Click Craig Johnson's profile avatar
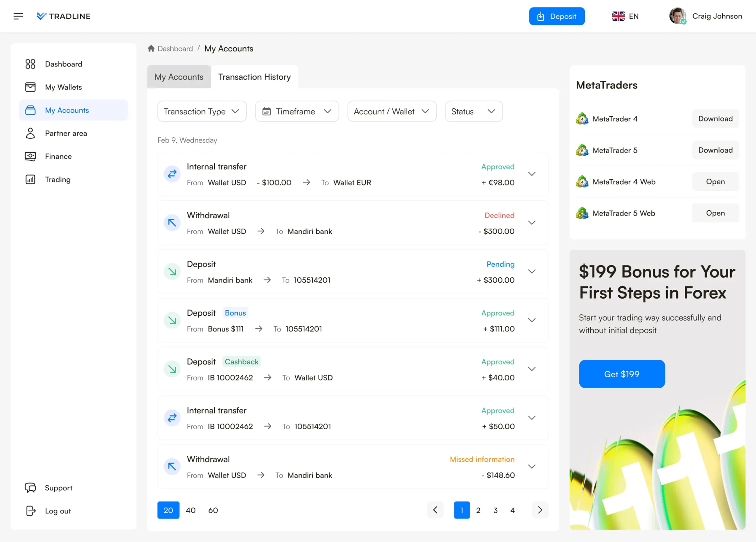This screenshot has height=542, width=756. click(677, 16)
